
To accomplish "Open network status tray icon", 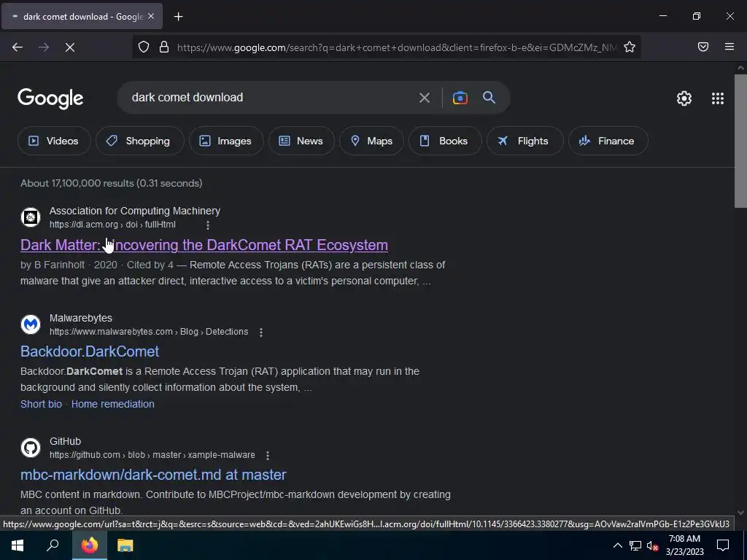I will click(635, 545).
